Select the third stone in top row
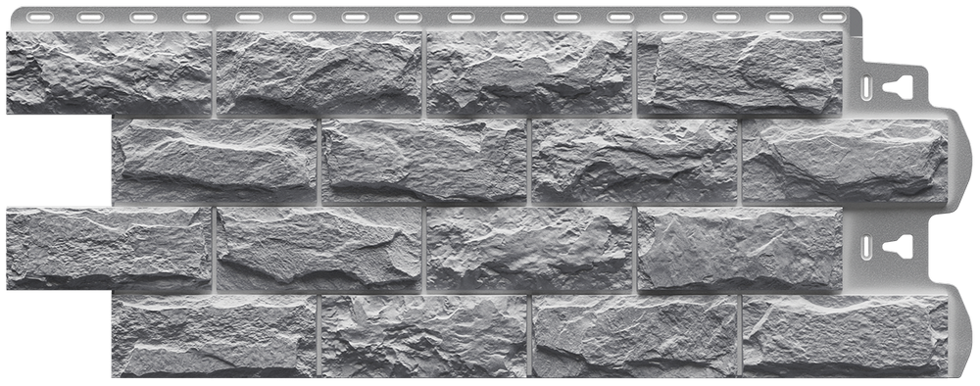 529,73
